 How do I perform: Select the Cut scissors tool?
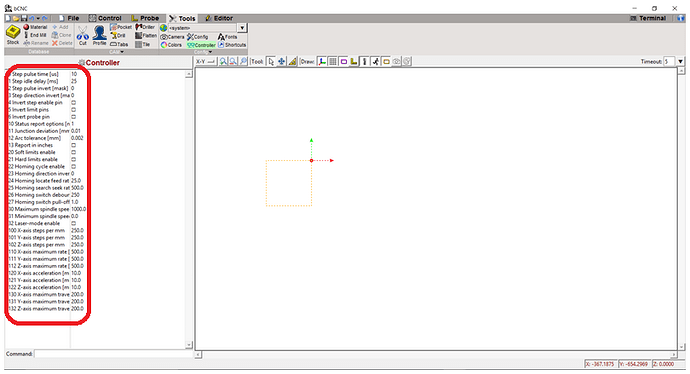pyautogui.click(x=82, y=35)
